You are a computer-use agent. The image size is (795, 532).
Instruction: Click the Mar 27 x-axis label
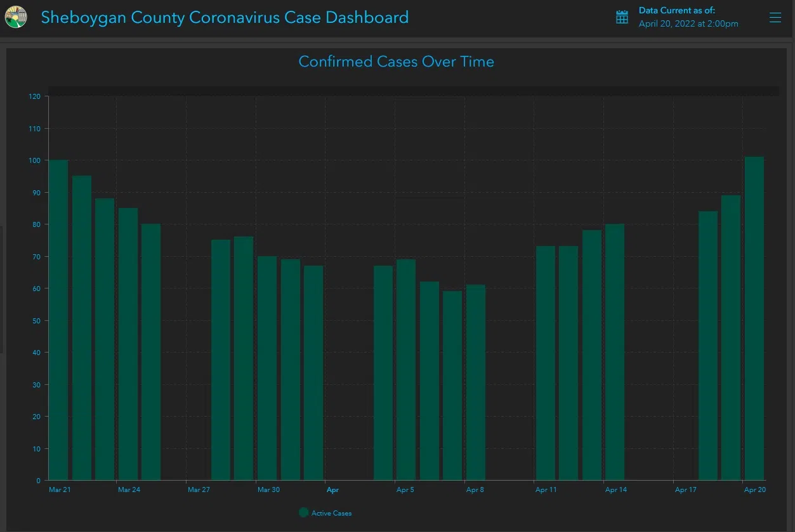(x=199, y=490)
